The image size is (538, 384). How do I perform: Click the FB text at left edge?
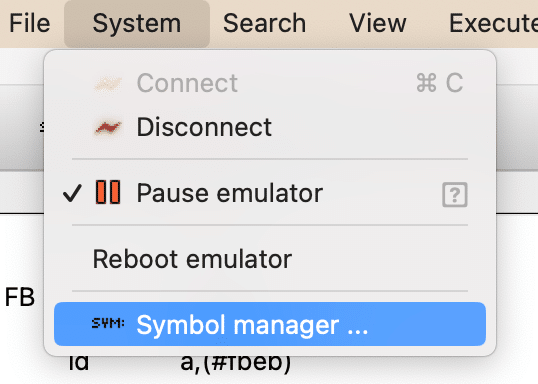click(x=20, y=297)
